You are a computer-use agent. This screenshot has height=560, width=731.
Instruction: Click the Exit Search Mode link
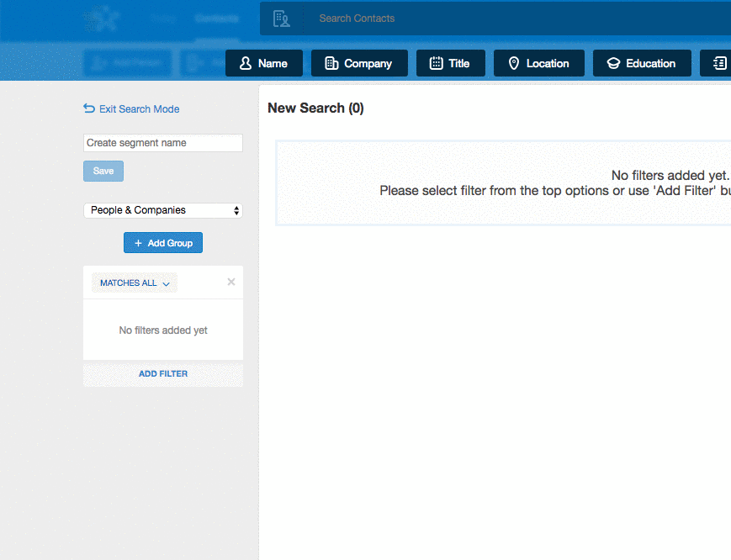pyautogui.click(x=139, y=109)
